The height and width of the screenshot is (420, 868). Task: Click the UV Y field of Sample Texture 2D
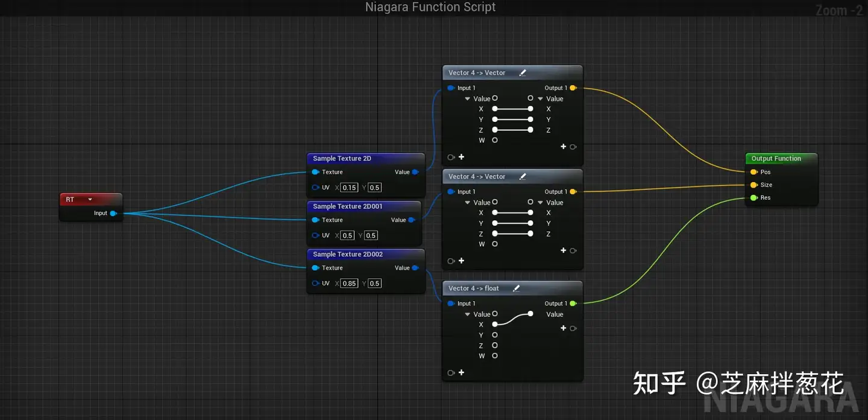point(374,188)
